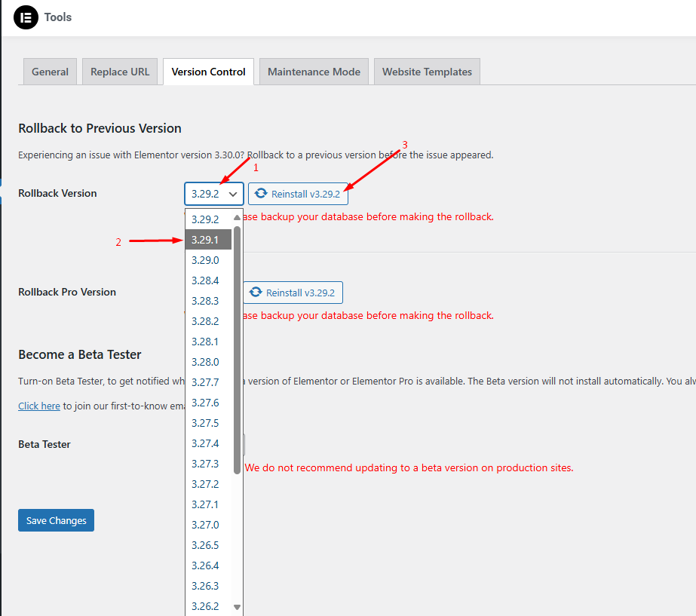Screen dimensions: 696x616
Task: Choose version 3.28.1 option
Action: (x=209, y=342)
